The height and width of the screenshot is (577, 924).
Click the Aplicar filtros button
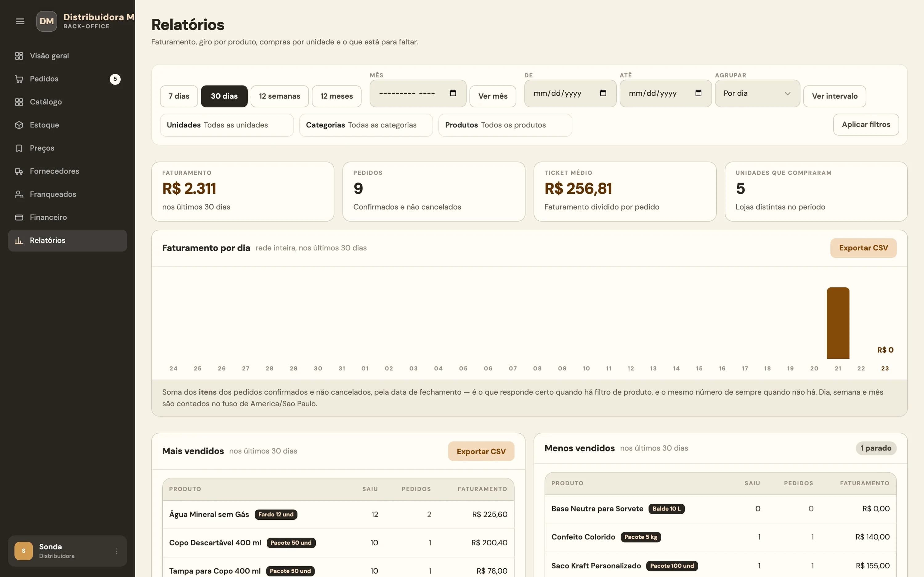click(866, 124)
